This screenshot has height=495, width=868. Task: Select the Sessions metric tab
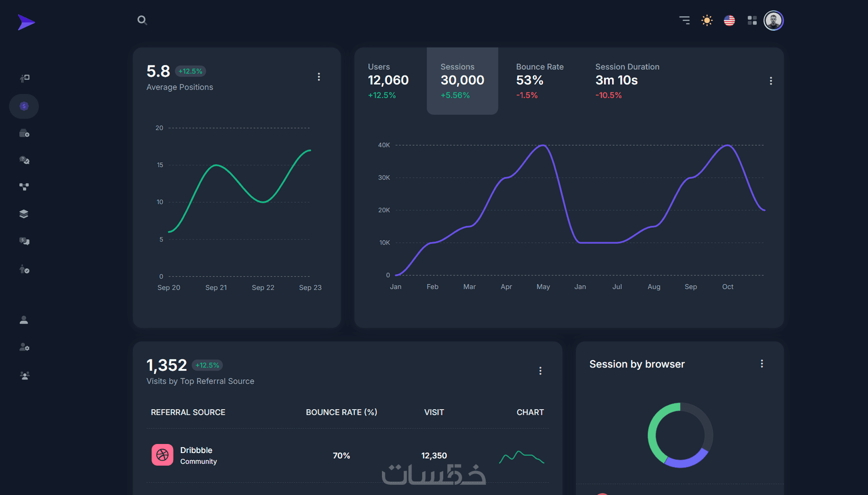click(x=463, y=81)
